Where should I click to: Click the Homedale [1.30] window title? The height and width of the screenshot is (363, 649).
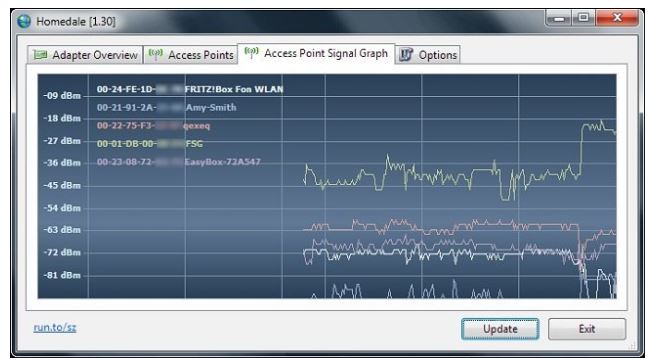coord(76,22)
